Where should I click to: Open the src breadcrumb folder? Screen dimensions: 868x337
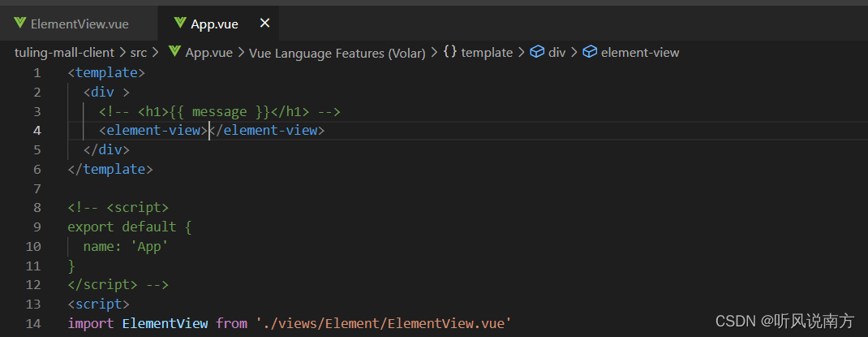pos(139,53)
